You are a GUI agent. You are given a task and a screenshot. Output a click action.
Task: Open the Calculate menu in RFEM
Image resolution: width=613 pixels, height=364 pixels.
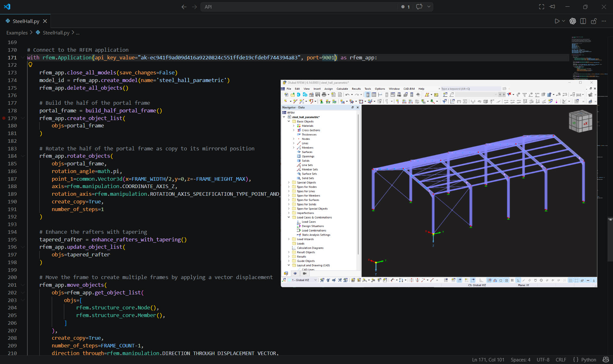(x=342, y=89)
